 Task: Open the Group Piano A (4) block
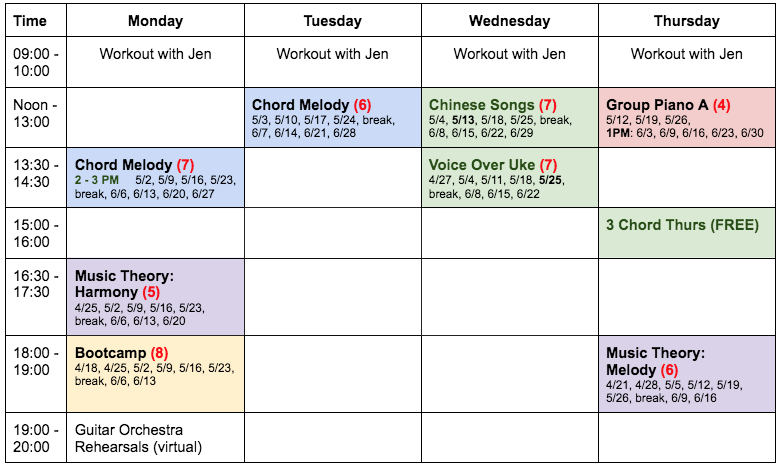point(687,118)
